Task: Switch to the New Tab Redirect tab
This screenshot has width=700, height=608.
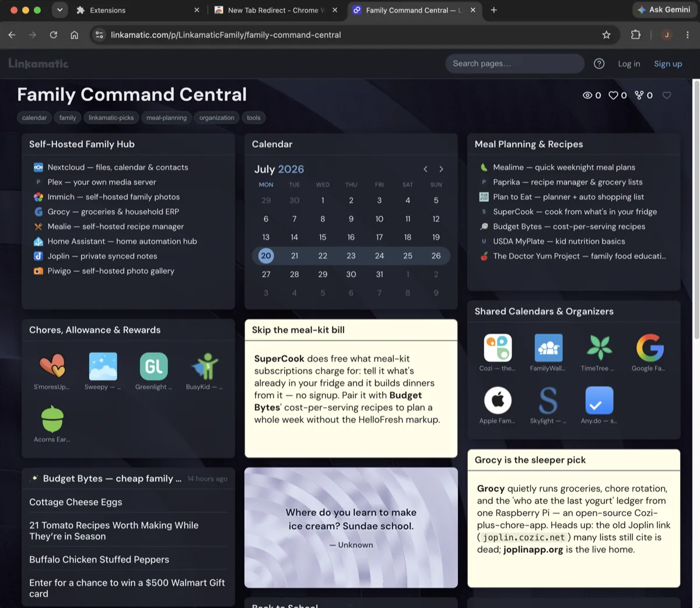Action: coord(276,10)
